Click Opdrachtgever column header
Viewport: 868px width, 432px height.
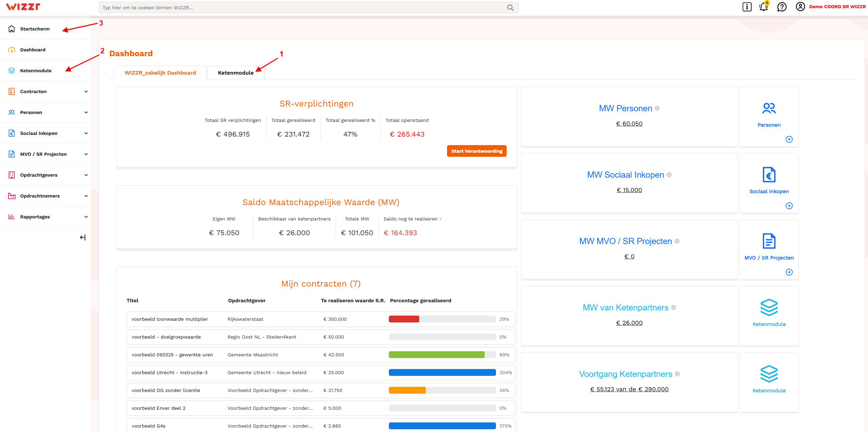coord(247,301)
